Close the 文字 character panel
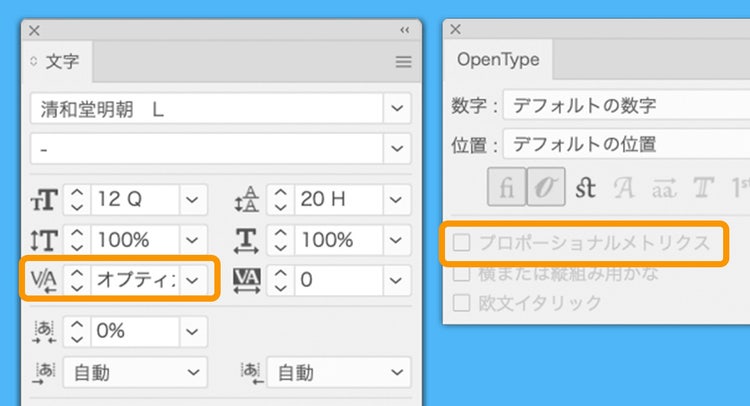 [x=34, y=31]
